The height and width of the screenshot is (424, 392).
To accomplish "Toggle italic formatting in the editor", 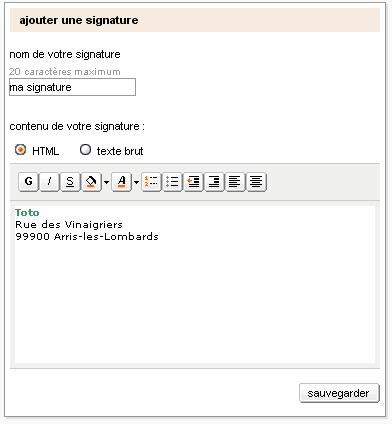I will point(49,182).
